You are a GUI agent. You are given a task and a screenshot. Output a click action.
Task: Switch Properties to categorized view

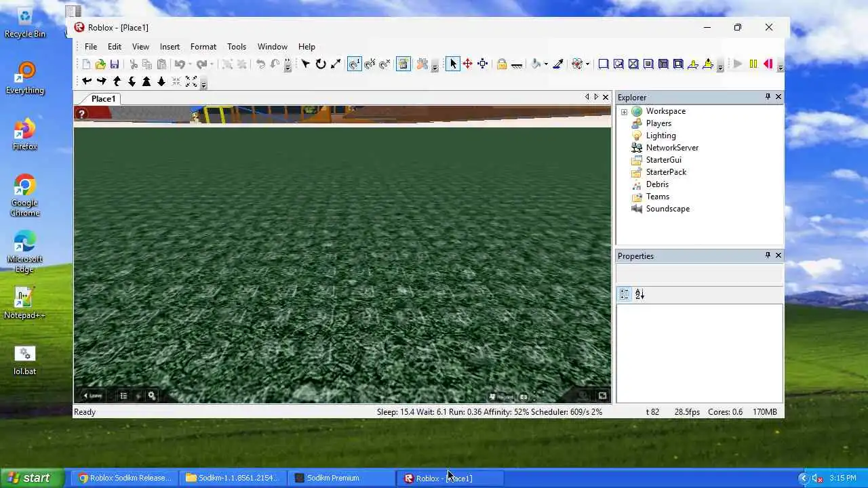pyautogui.click(x=625, y=294)
